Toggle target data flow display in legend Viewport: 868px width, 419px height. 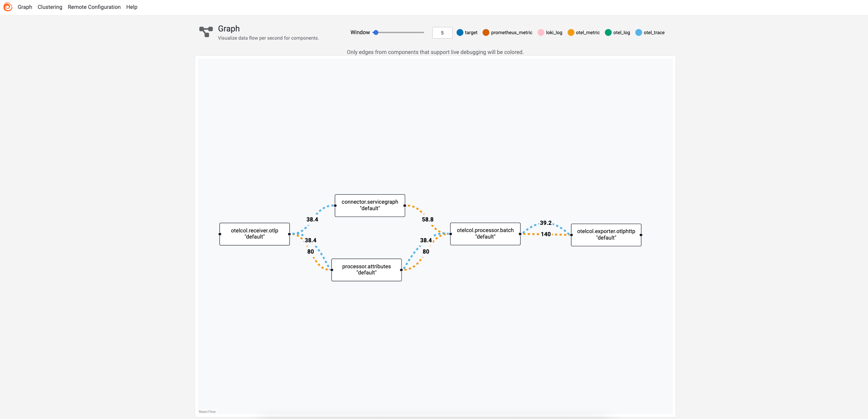[460, 32]
